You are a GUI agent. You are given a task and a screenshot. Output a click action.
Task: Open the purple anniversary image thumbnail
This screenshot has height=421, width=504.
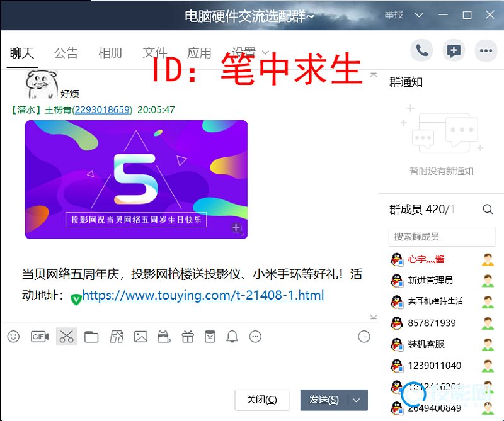(x=136, y=179)
